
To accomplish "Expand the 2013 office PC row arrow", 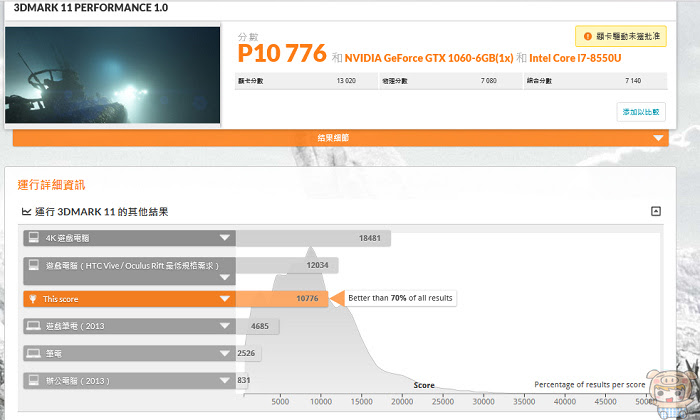I will (225, 381).
